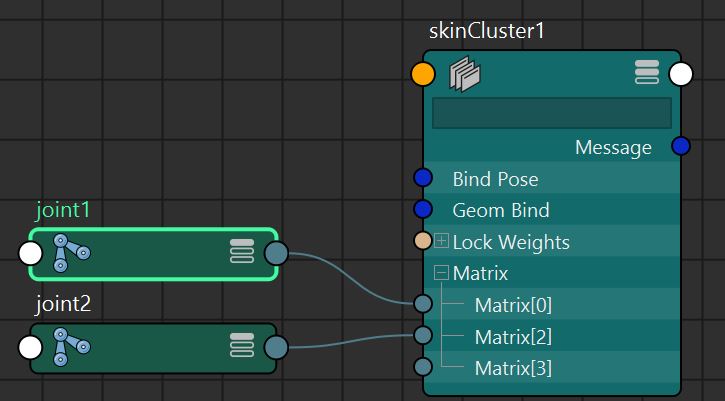
Task: Toggle joint2 node view mode bars
Action: [242, 347]
